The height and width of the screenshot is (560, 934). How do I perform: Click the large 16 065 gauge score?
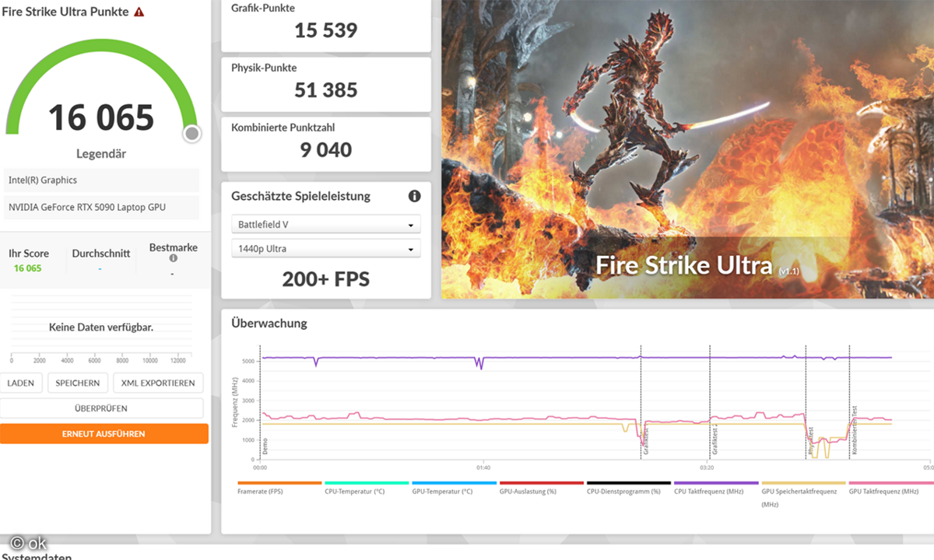click(101, 117)
